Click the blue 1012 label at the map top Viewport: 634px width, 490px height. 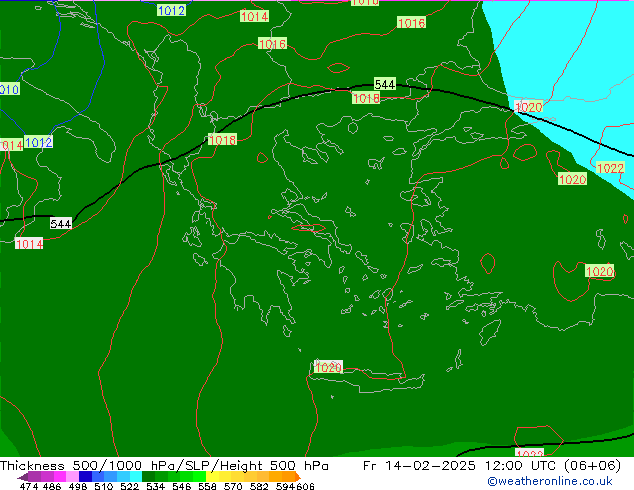(x=171, y=11)
